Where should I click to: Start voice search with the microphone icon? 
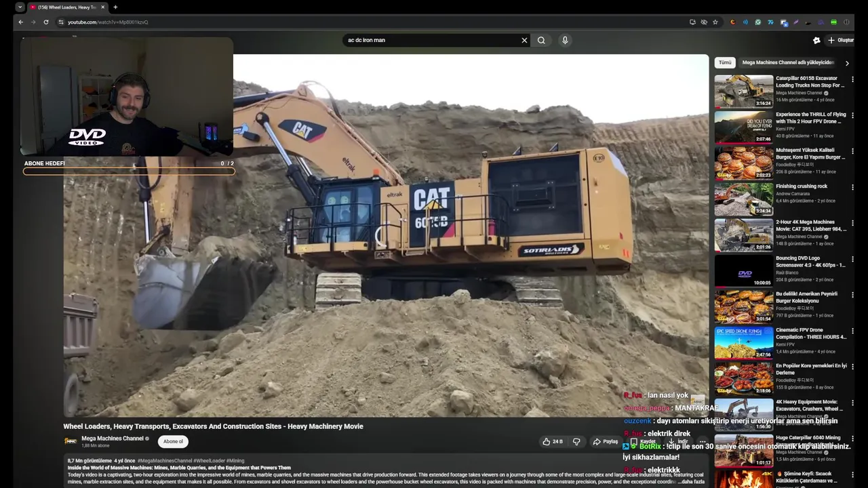pyautogui.click(x=565, y=40)
